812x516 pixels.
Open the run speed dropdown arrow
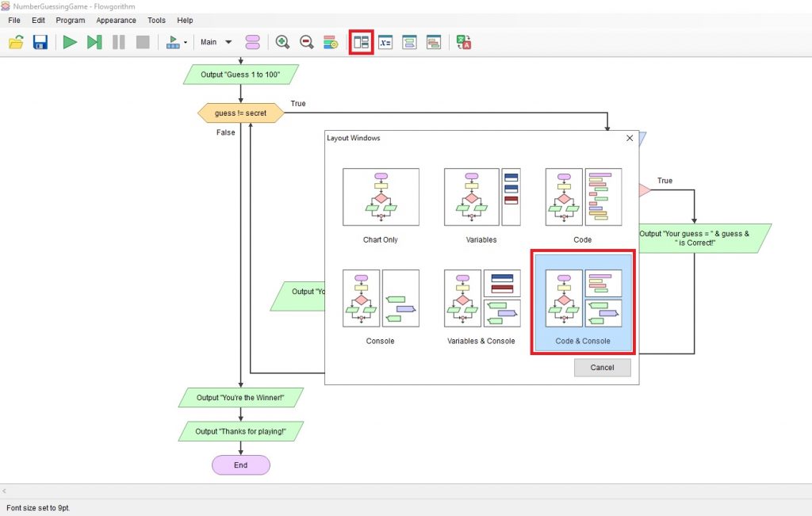(186, 42)
